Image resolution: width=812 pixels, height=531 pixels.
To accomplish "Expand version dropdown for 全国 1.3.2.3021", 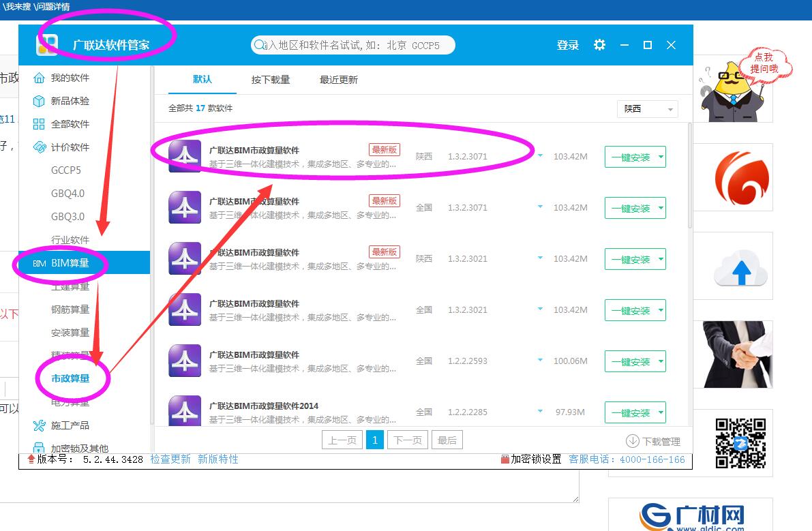I will point(540,309).
